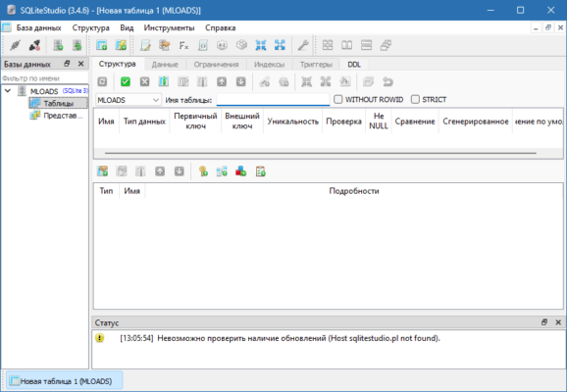Open the DDL history icon
Viewport: 567px width, 392px height.
pos(165,45)
